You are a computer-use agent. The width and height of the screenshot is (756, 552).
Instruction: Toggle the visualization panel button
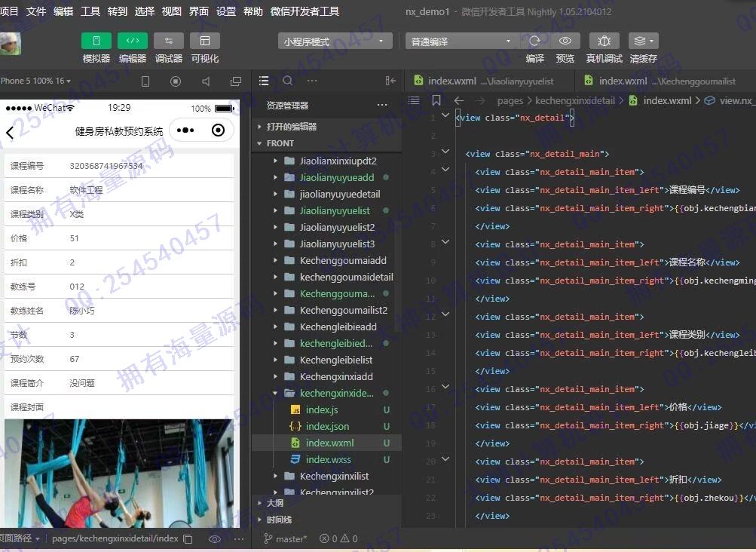[205, 41]
